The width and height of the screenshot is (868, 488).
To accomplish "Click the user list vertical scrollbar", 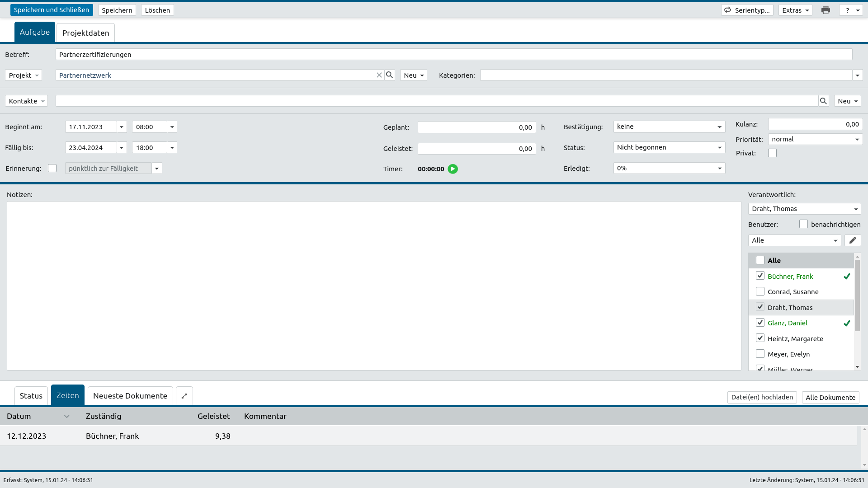I will pyautogui.click(x=857, y=296).
